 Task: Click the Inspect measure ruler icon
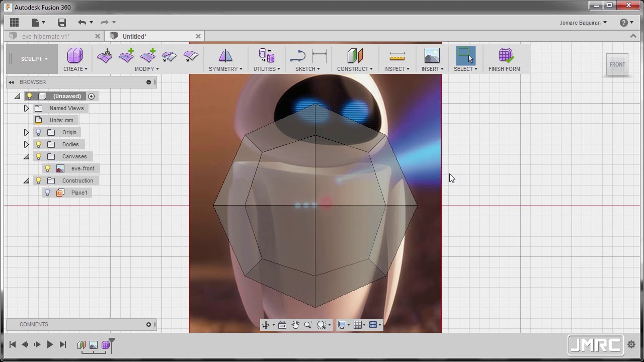[x=397, y=56]
